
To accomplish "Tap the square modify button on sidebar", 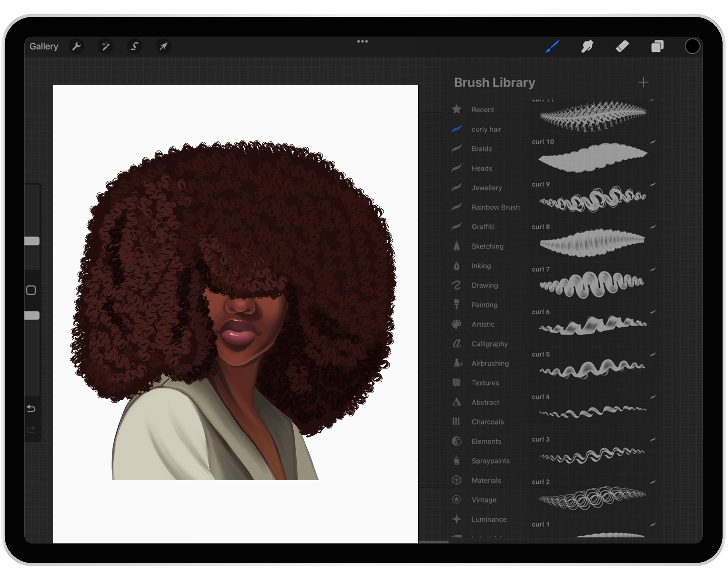I will 31,290.
